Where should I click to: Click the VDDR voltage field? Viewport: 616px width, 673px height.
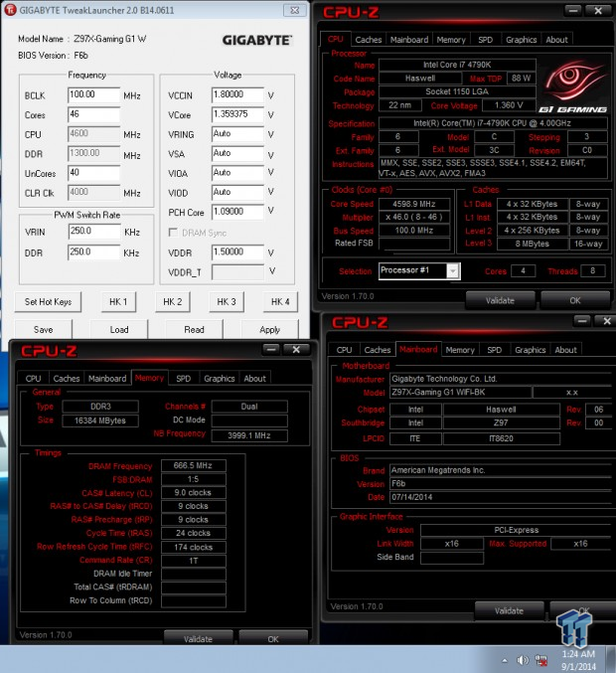237,252
